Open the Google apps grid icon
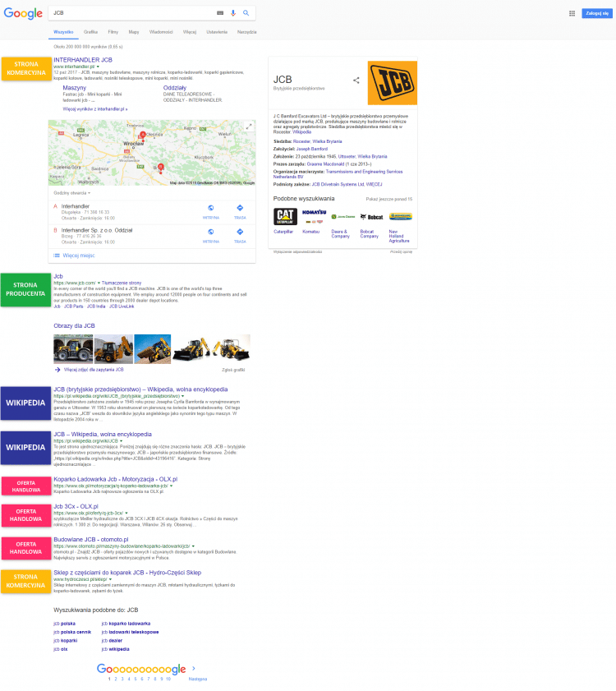 (572, 13)
